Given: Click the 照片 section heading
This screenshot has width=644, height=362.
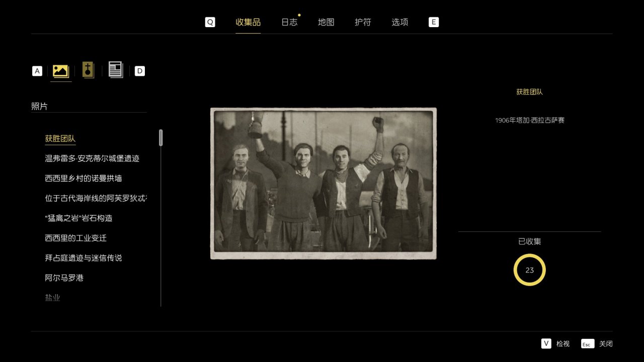Looking at the screenshot, I should coord(39,106).
